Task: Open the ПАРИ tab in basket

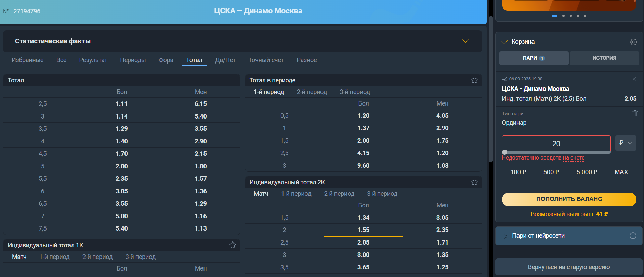Action: pyautogui.click(x=534, y=58)
